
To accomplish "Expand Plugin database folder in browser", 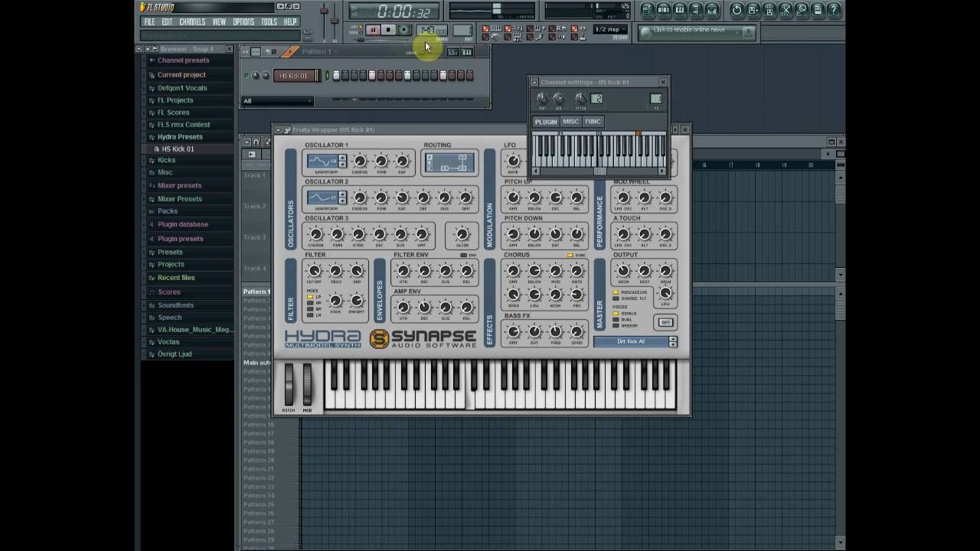I will (183, 224).
